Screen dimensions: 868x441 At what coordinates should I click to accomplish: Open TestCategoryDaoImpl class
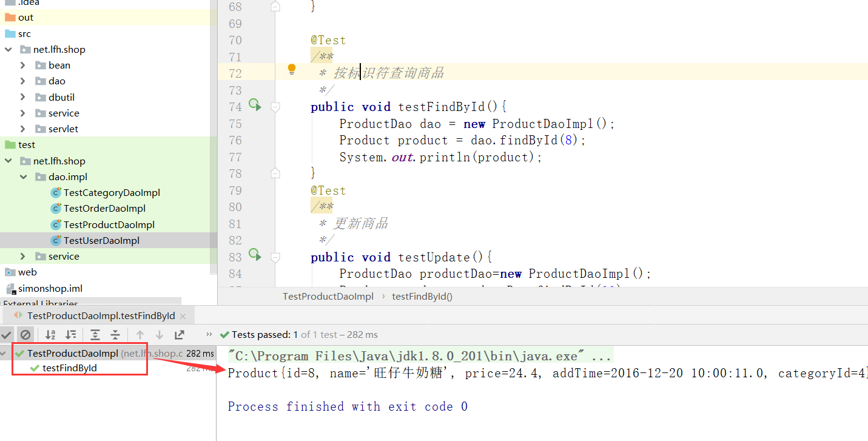coord(112,192)
